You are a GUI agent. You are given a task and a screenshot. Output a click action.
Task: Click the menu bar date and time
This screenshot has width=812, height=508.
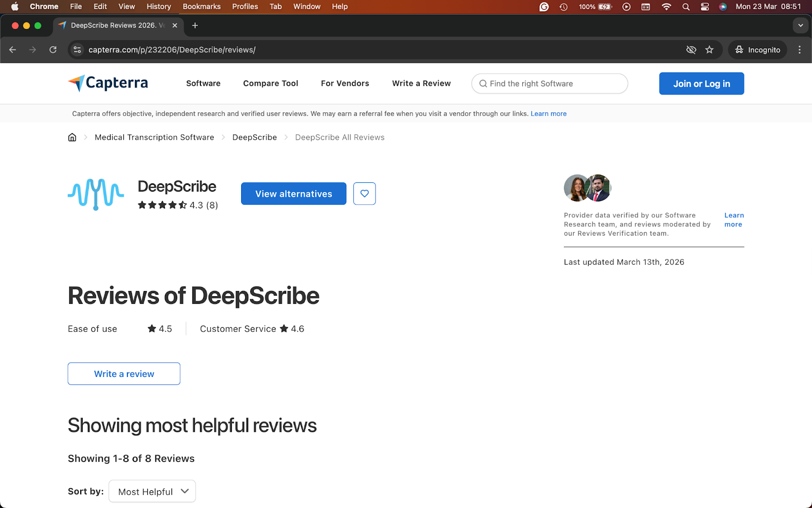click(x=768, y=7)
